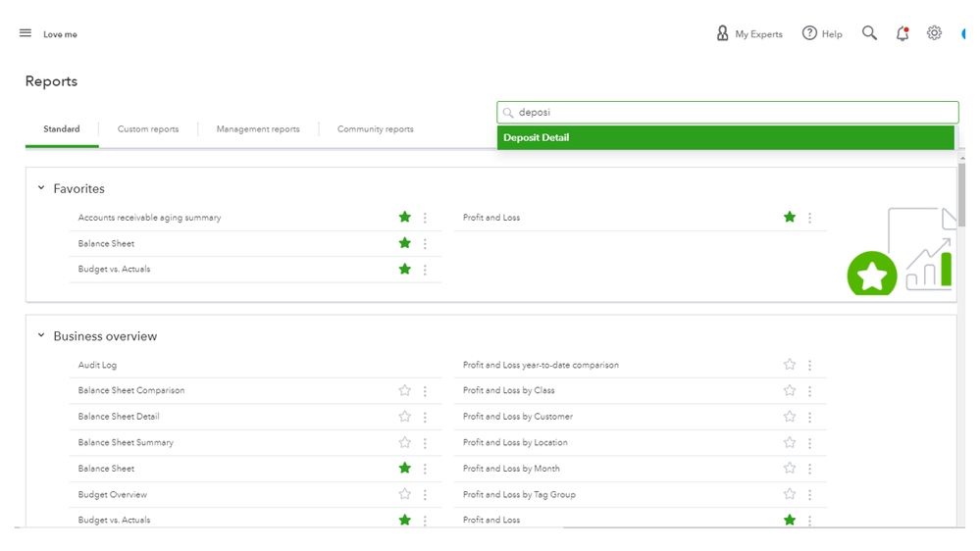
Task: Unfavorite Accounts receivable aging summary star
Action: coord(404,218)
